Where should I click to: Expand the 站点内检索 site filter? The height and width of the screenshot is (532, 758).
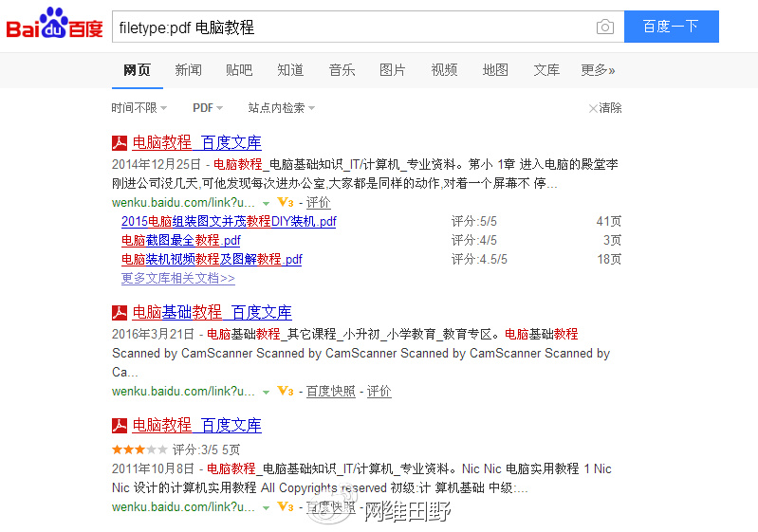282,108
